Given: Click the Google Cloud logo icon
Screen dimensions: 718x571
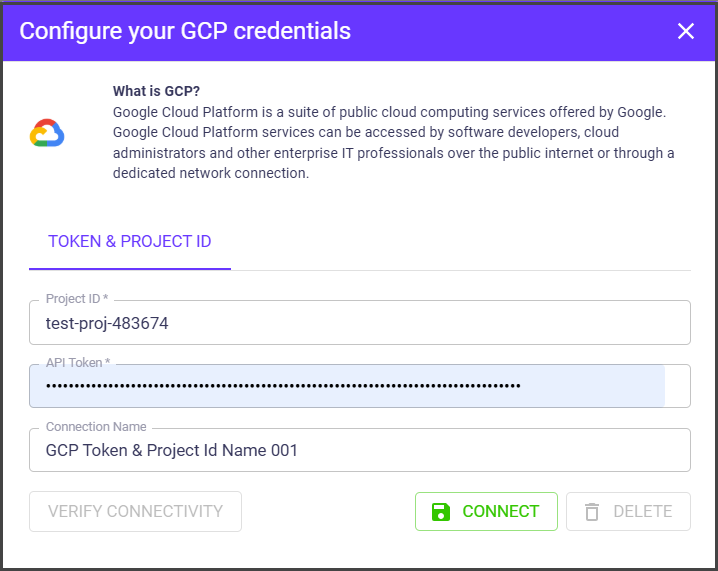Looking at the screenshot, I should point(47,133).
